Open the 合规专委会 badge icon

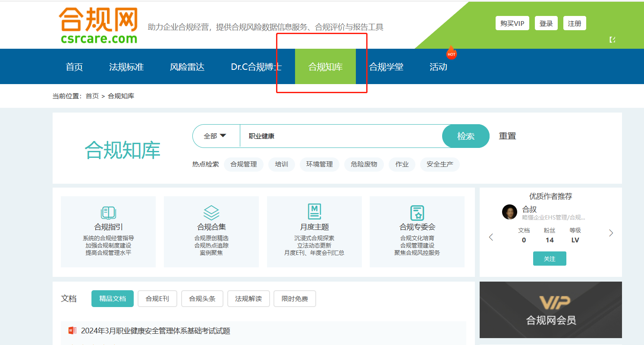pos(417,213)
